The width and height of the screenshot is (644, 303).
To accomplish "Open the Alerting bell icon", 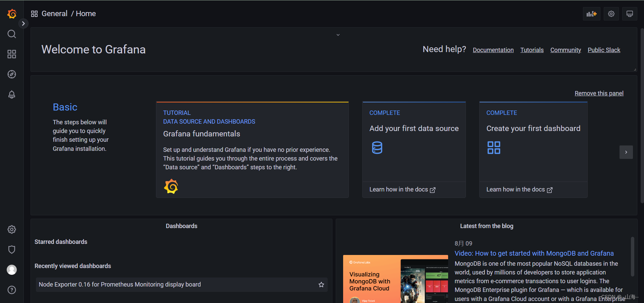I will (12, 94).
